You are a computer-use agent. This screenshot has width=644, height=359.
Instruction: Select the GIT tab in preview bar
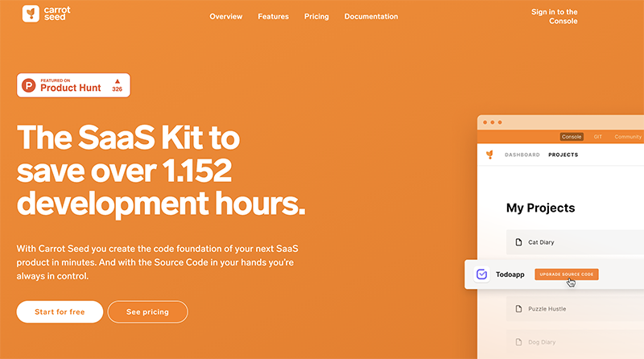[x=598, y=137]
